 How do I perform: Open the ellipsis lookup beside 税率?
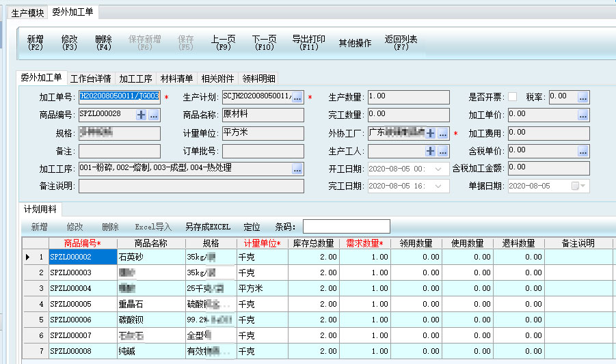(x=583, y=97)
